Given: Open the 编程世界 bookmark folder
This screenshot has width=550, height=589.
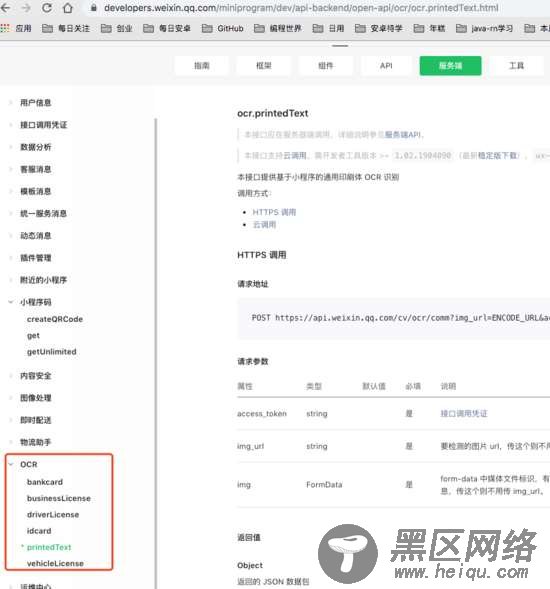Looking at the screenshot, I should (278, 28).
